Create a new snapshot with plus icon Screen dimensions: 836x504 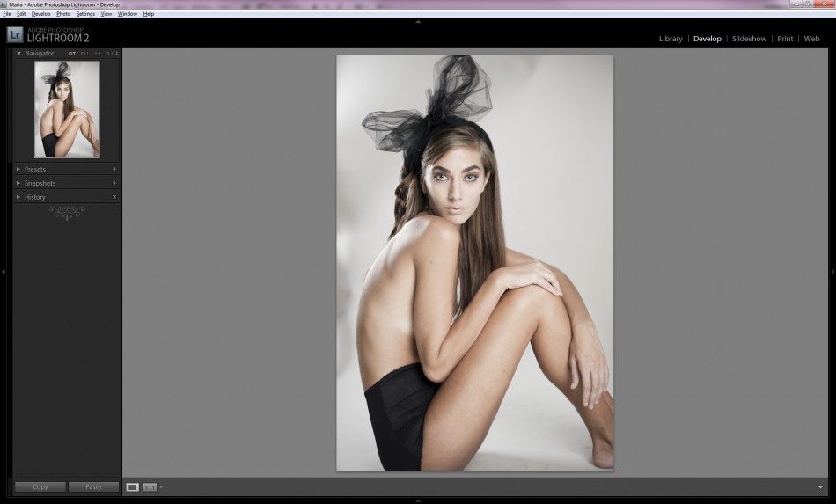[114, 183]
